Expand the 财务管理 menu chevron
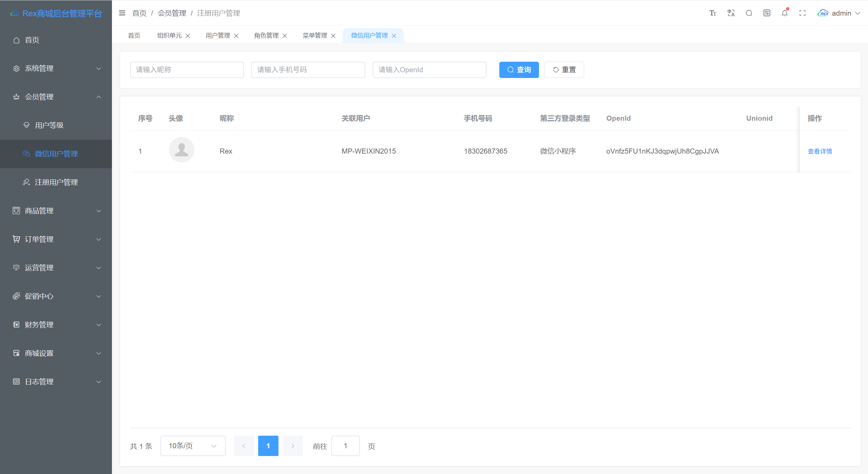 pyautogui.click(x=99, y=325)
